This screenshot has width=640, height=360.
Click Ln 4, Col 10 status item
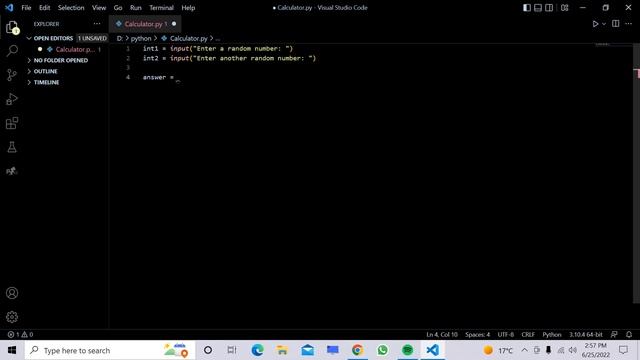[442, 334]
